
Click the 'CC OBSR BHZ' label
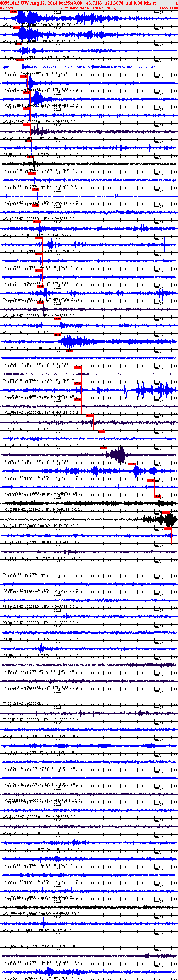click(14, 558)
